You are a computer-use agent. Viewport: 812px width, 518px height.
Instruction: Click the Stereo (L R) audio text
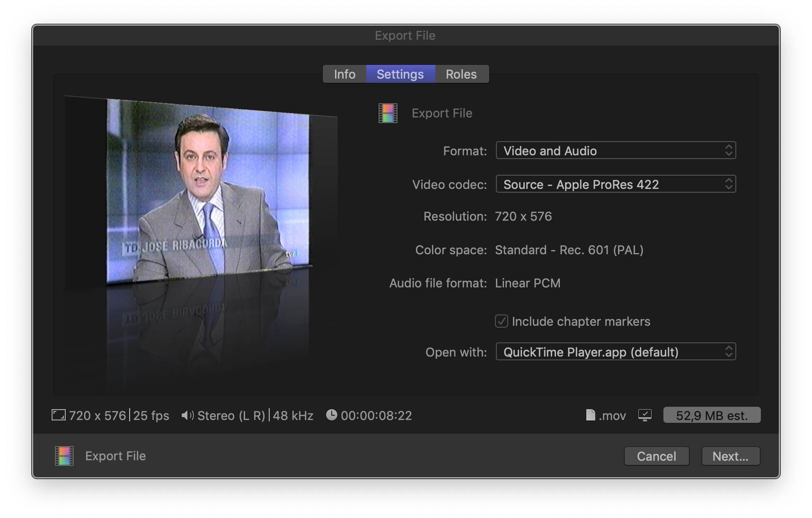click(231, 416)
